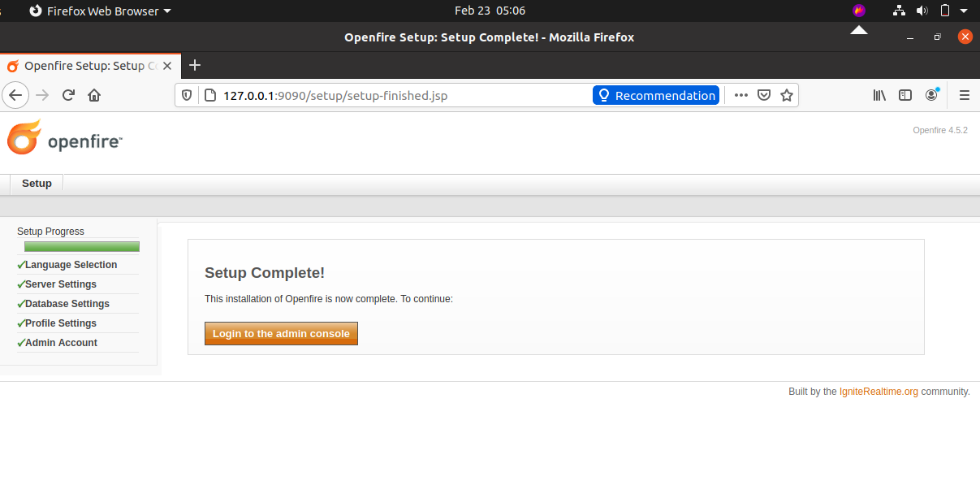
Task: Click the battery status icon
Action: click(945, 11)
